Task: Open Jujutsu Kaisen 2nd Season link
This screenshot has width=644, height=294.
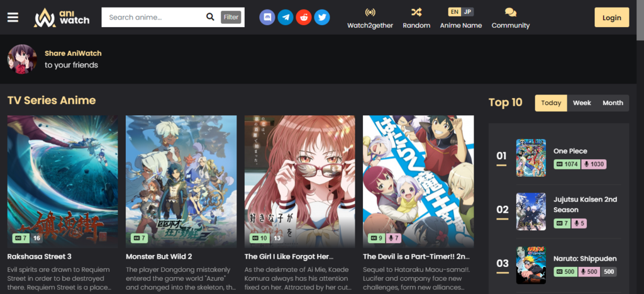Action: click(586, 205)
